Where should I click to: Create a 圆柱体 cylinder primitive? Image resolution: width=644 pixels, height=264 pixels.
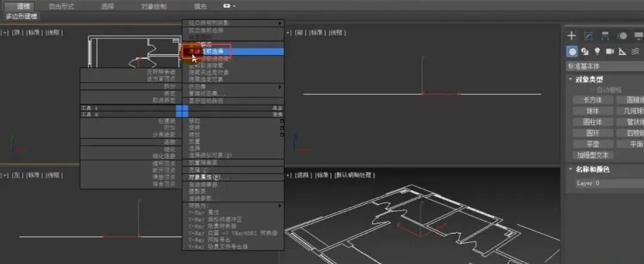(593, 122)
